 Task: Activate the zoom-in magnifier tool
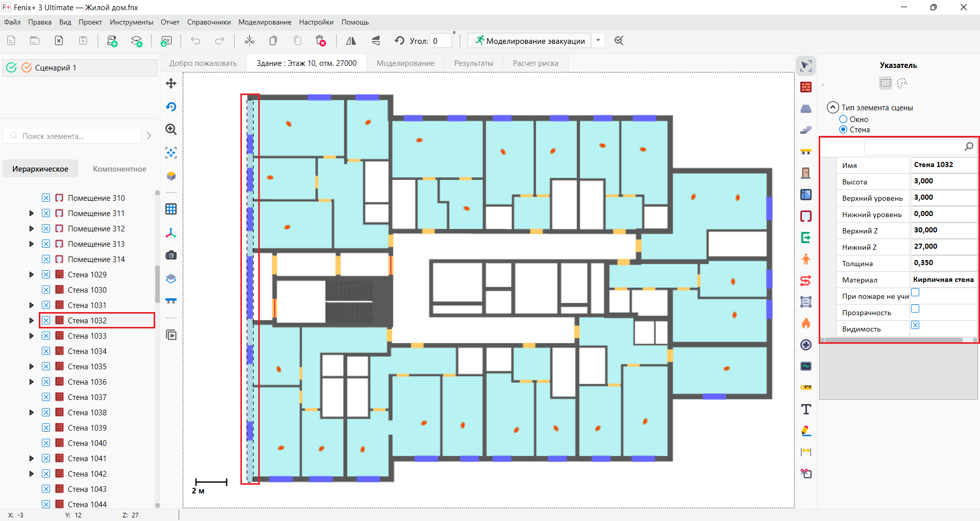[171, 130]
